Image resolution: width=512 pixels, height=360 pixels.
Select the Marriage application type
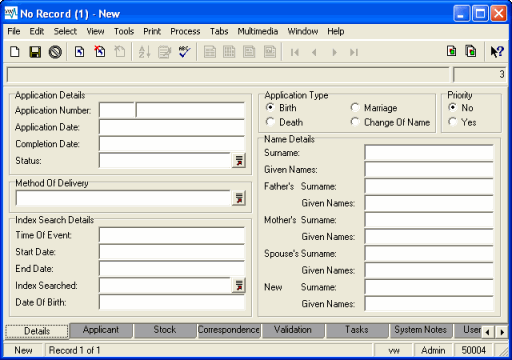coord(374,108)
